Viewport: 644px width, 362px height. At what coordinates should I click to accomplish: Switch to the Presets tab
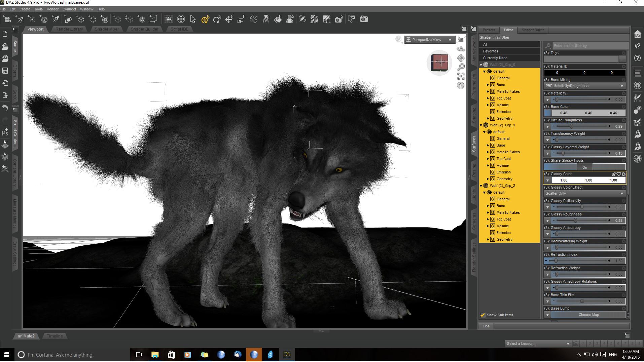point(489,30)
